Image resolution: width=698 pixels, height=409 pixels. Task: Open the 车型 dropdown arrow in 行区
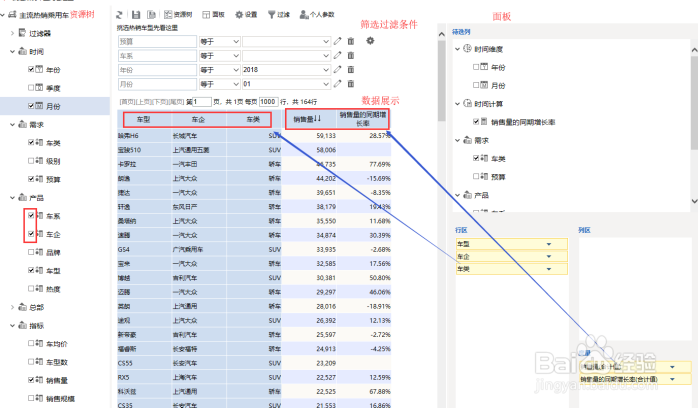click(549, 244)
